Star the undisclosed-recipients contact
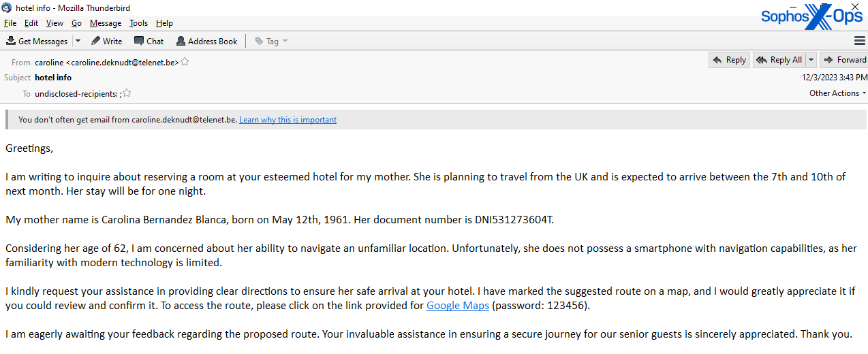 pos(127,93)
